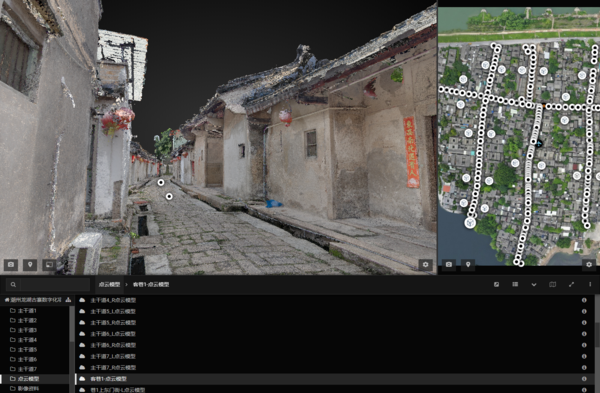600x393 pixels.
Task: Open the three-dot more options menu
Action: (x=590, y=284)
